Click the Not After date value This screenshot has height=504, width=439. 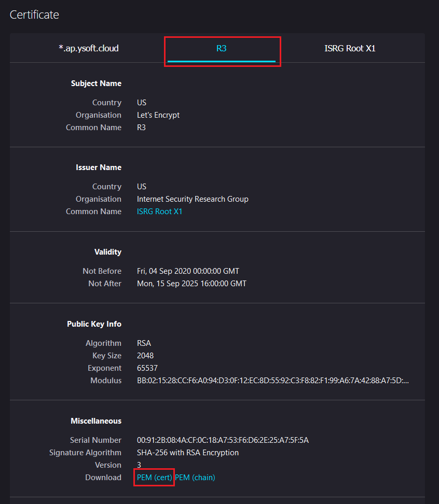(x=191, y=284)
